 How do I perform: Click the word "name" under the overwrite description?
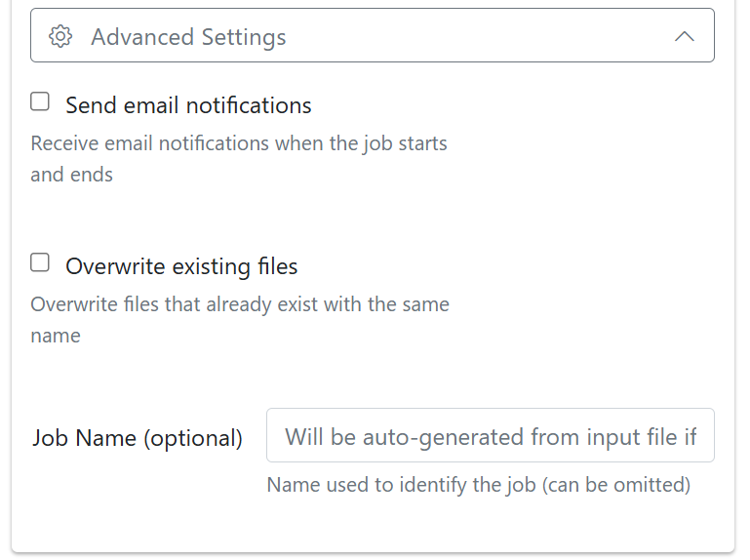point(56,336)
